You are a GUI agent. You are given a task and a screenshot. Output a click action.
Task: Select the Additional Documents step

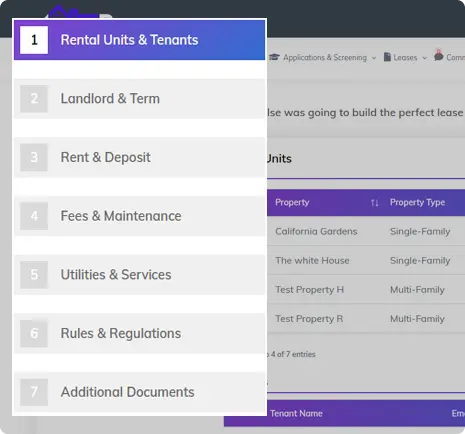tap(139, 392)
